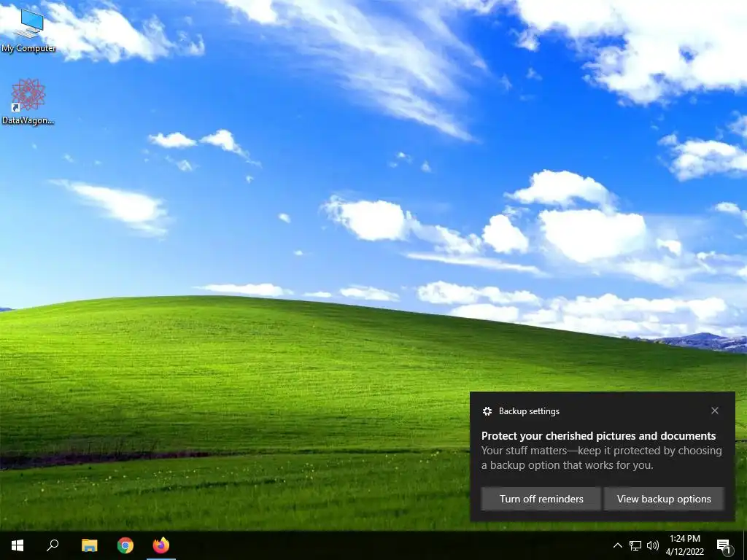The image size is (747, 560).
Task: Click the 'Your stuff matters' notification text
Action: [601, 458]
